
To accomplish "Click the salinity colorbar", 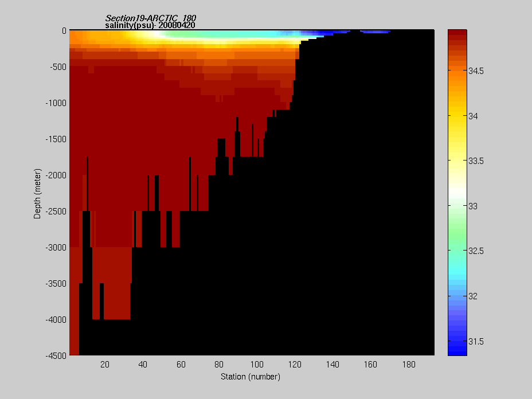I will (x=457, y=193).
